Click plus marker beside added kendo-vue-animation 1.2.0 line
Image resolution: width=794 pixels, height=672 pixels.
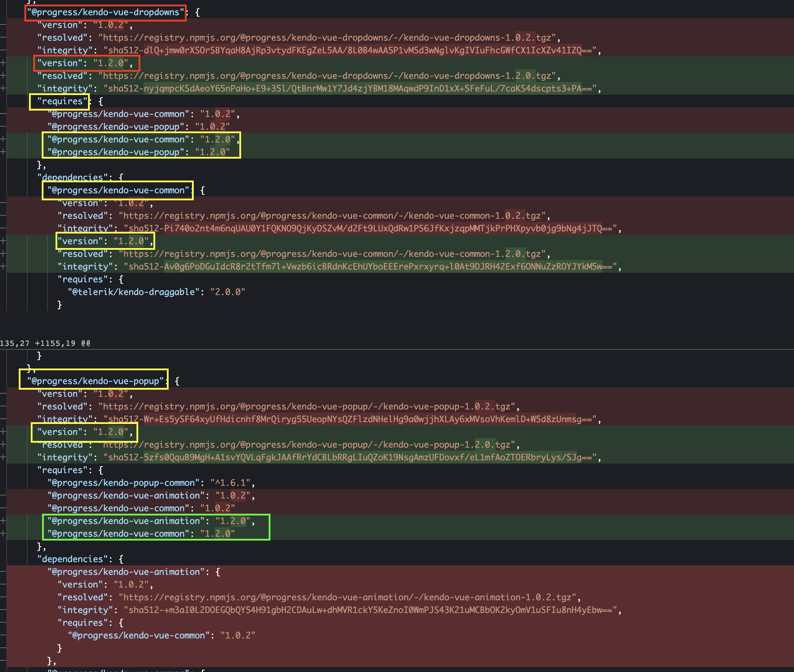(x=3, y=521)
